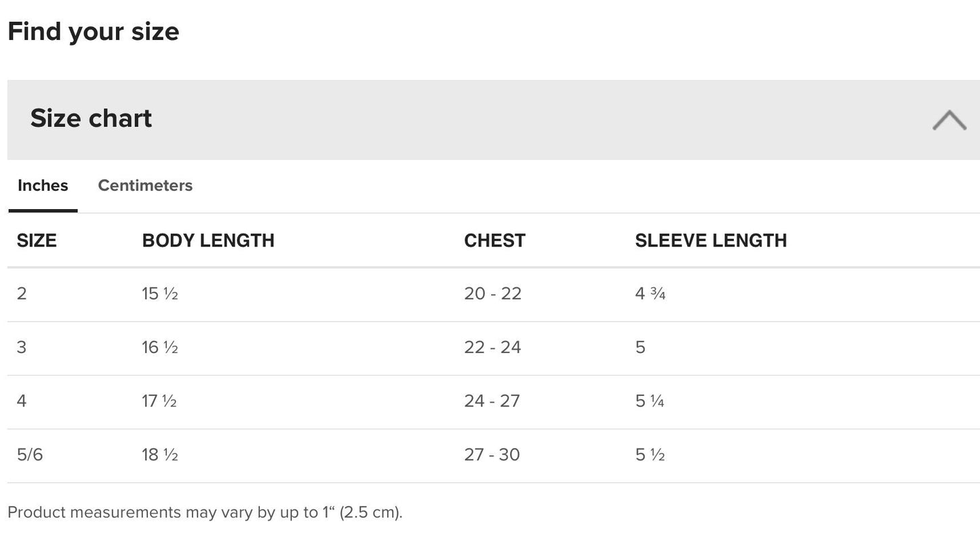Click the collapse chevron arrow icon
The image size is (980, 541).
pos(949,120)
